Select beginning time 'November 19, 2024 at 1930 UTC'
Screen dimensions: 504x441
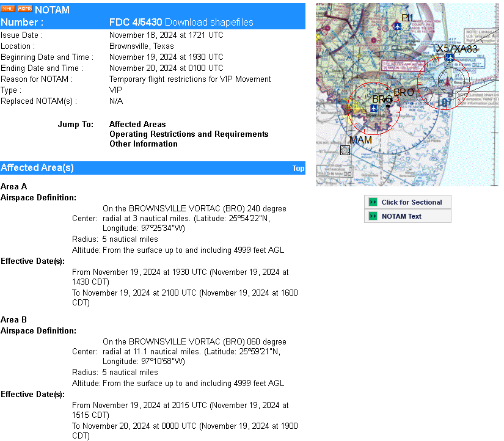(166, 57)
